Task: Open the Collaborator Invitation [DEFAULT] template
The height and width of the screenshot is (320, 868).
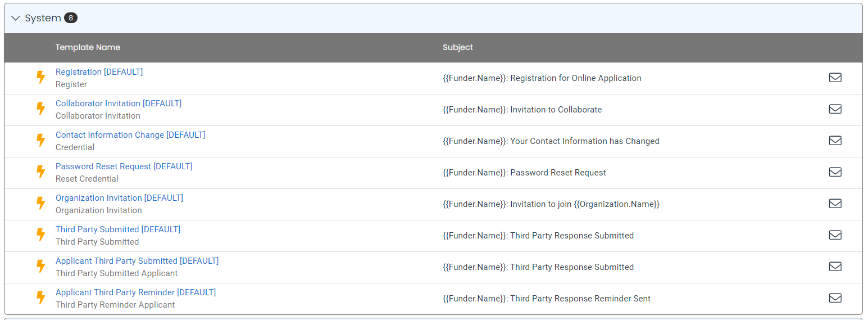Action: [119, 103]
